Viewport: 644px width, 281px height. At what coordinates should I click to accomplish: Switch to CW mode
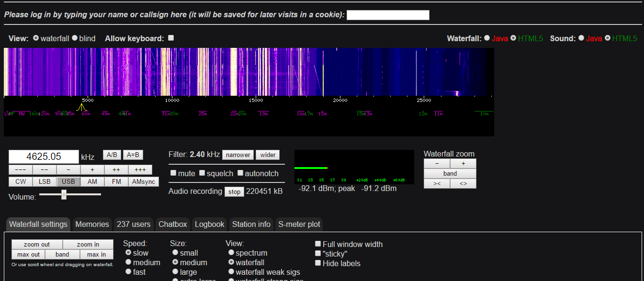21,181
